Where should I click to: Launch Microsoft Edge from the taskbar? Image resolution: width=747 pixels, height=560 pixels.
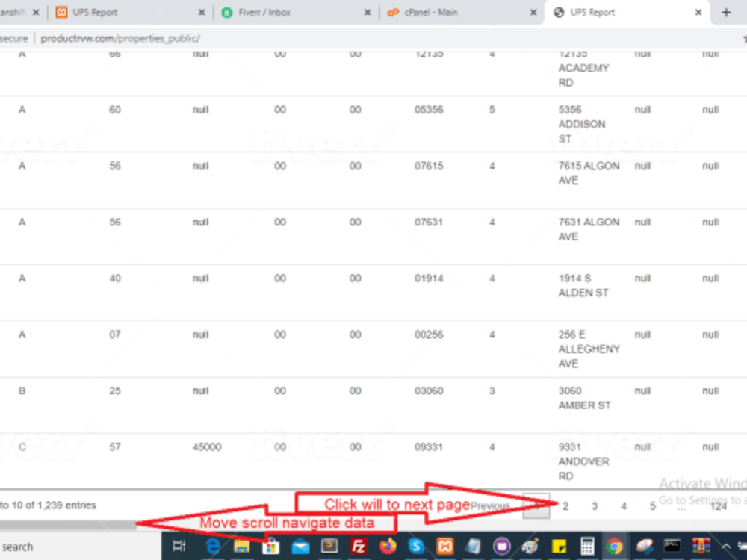tap(212, 547)
